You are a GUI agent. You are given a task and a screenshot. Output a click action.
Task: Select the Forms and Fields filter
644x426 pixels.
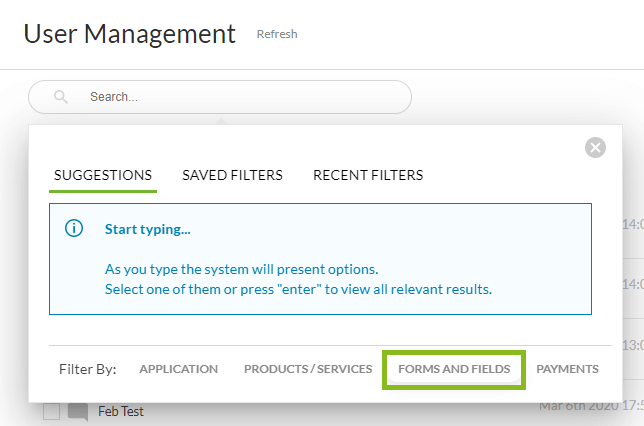pyautogui.click(x=454, y=369)
